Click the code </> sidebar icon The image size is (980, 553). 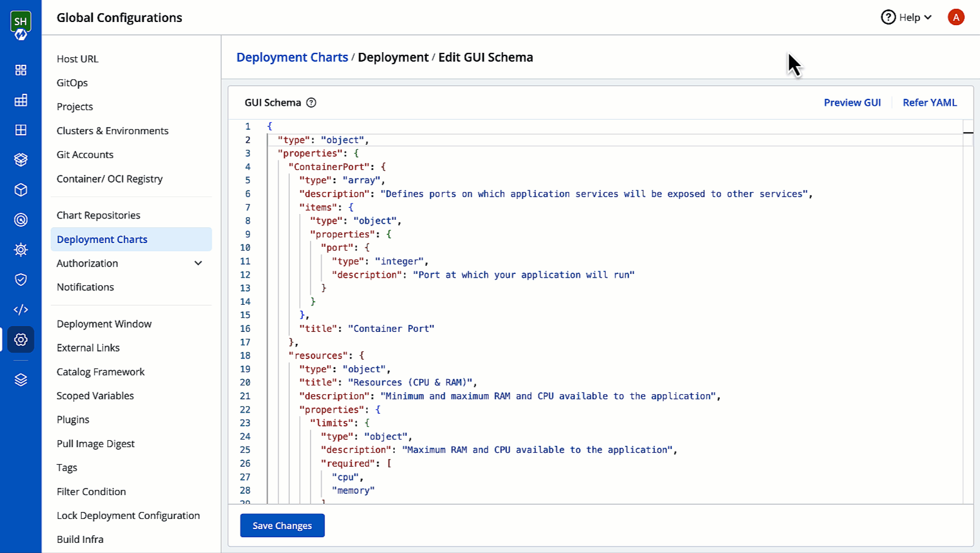[21, 309]
